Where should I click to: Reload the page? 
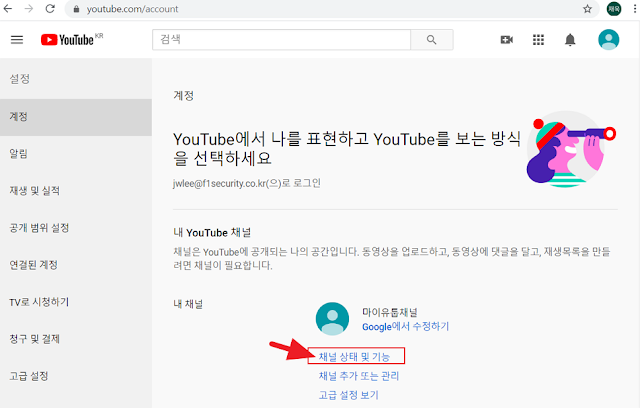point(50,9)
